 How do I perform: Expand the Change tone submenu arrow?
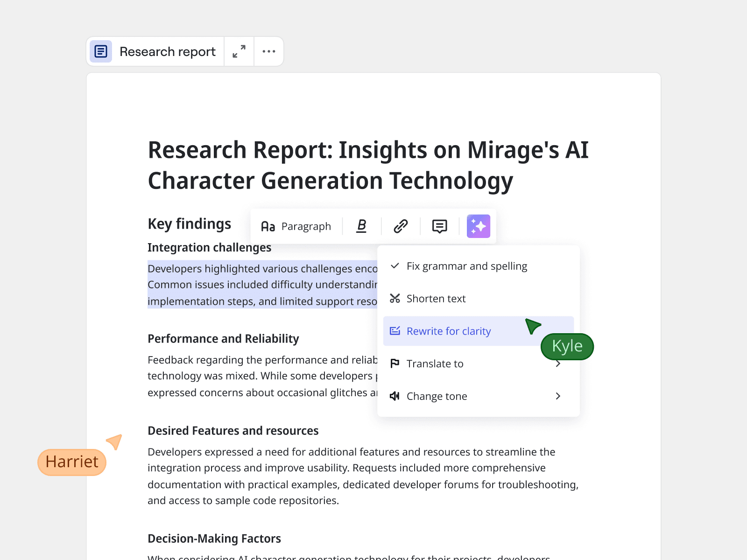(x=558, y=396)
